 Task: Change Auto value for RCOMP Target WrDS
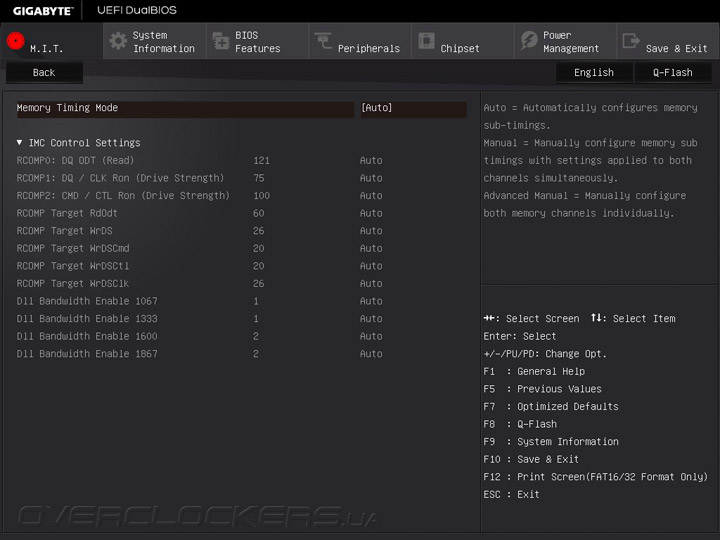371,231
